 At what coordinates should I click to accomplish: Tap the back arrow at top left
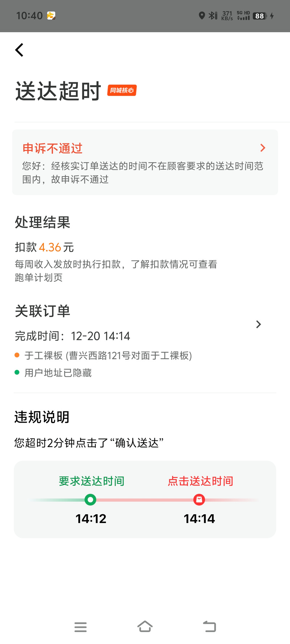(x=20, y=50)
